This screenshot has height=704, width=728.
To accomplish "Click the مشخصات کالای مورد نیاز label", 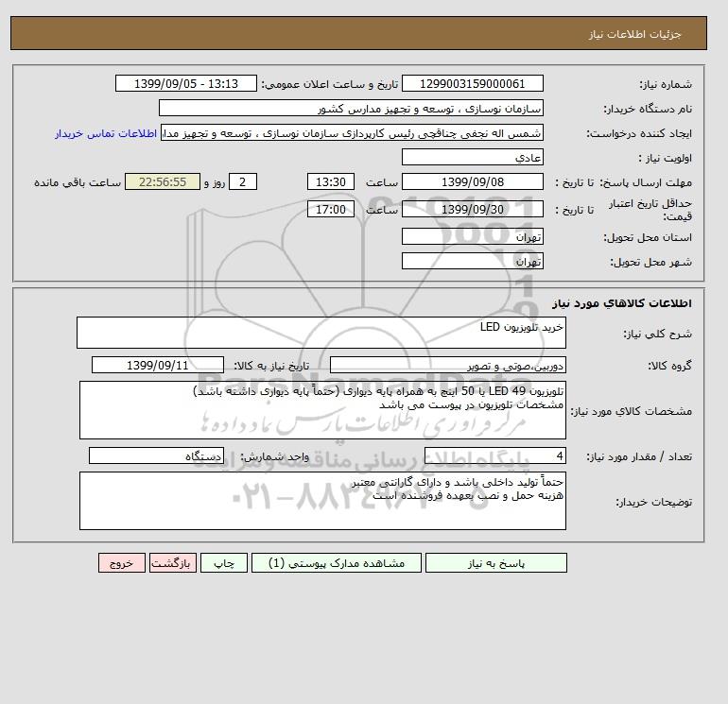I will click(631, 411).
